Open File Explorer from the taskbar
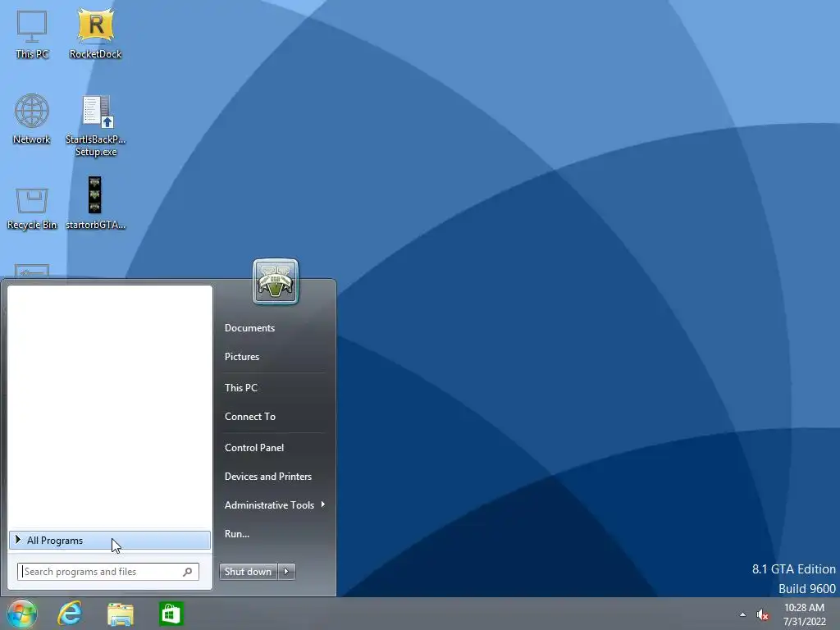The height and width of the screenshot is (630, 840). [x=121, y=614]
